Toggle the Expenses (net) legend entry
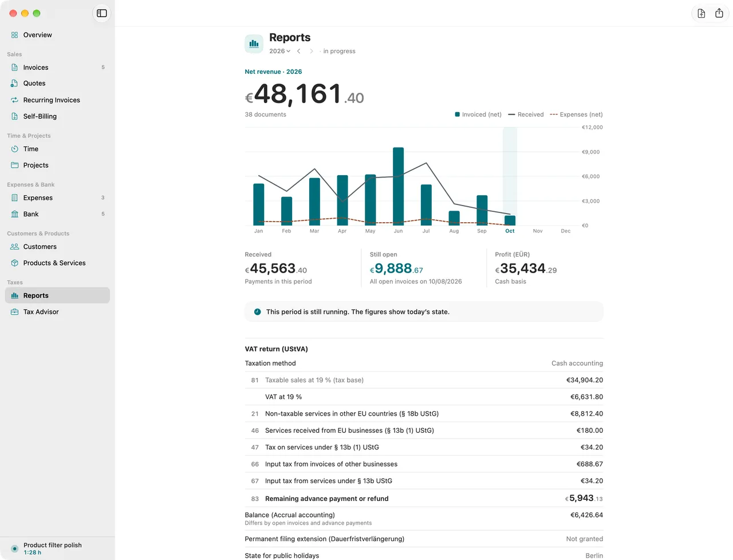Image resolution: width=733 pixels, height=560 pixels. pyautogui.click(x=576, y=115)
